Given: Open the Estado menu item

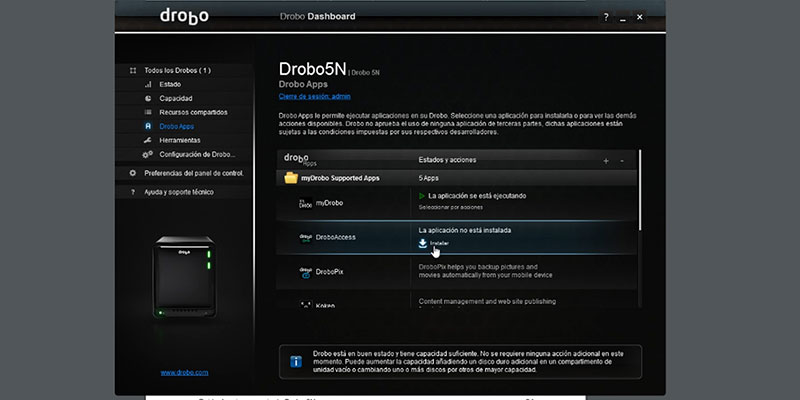Looking at the screenshot, I should click(x=170, y=84).
